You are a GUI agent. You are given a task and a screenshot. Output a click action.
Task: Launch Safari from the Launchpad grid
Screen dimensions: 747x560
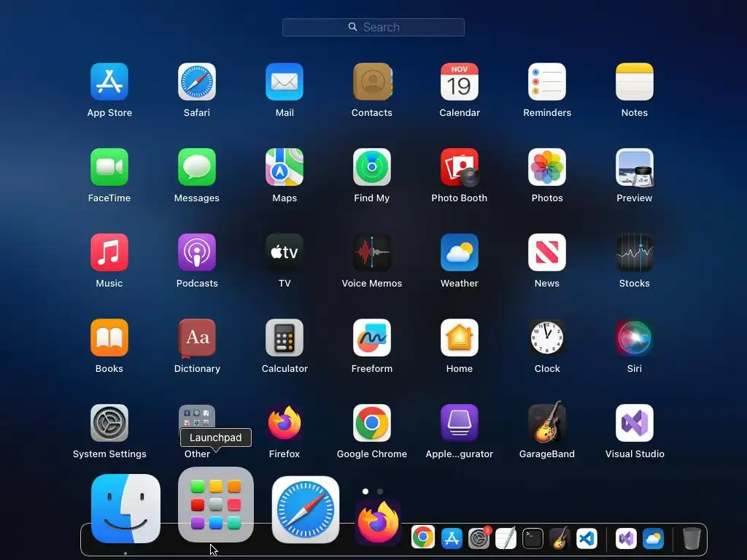pos(197,82)
